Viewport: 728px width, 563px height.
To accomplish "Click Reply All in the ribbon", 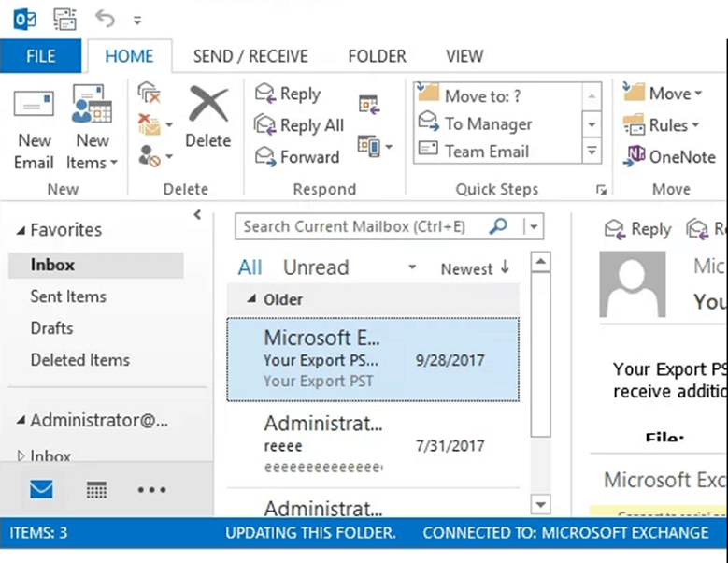I will (299, 125).
